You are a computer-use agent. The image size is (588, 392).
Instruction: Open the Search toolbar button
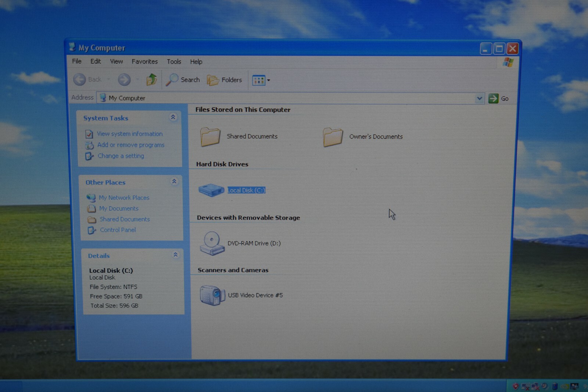[183, 80]
